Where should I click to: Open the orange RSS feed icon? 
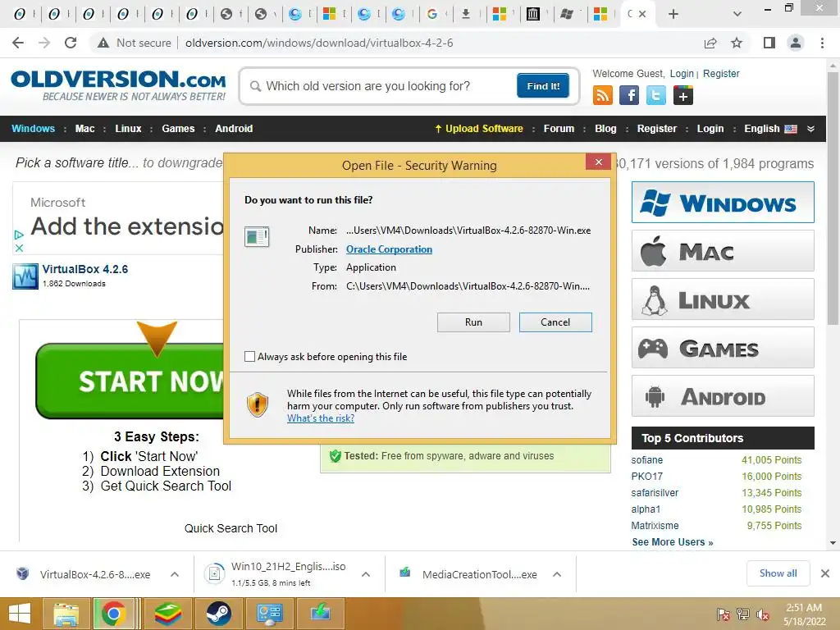pos(603,95)
